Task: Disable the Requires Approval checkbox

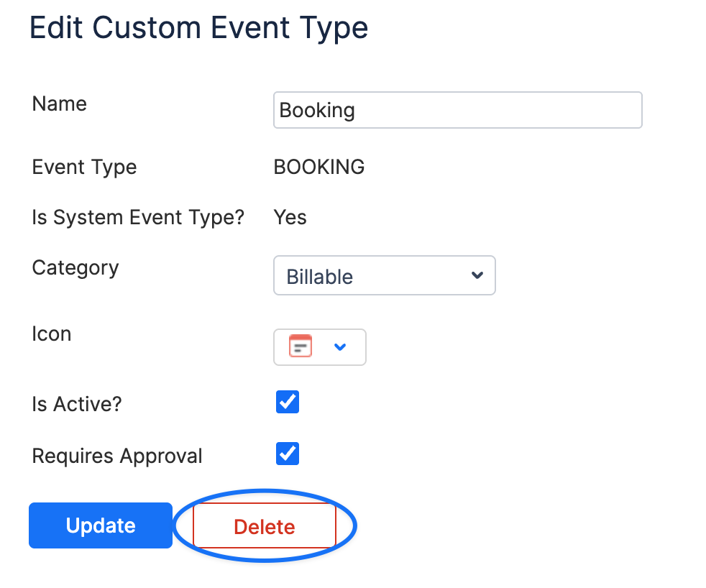Action: 288,454
